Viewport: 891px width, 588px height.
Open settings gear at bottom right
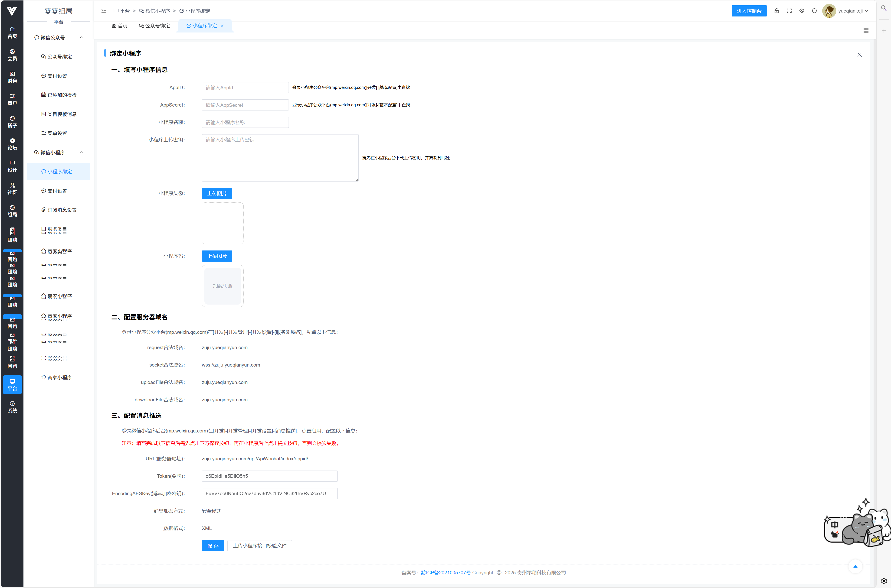click(x=884, y=581)
